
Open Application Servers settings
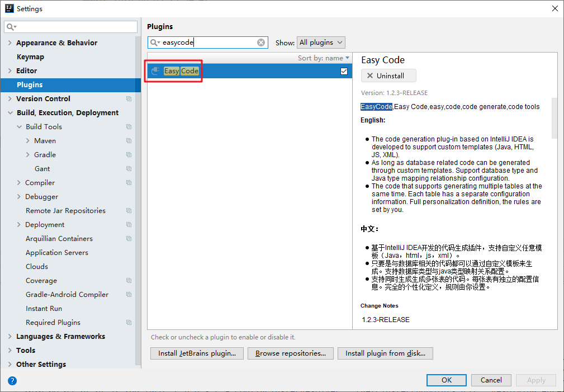(x=57, y=253)
